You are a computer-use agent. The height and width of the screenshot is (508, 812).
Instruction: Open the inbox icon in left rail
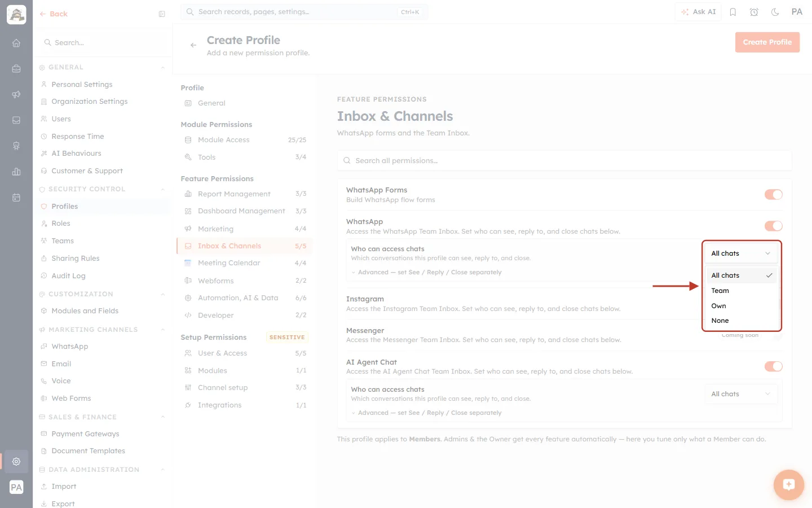(16, 120)
